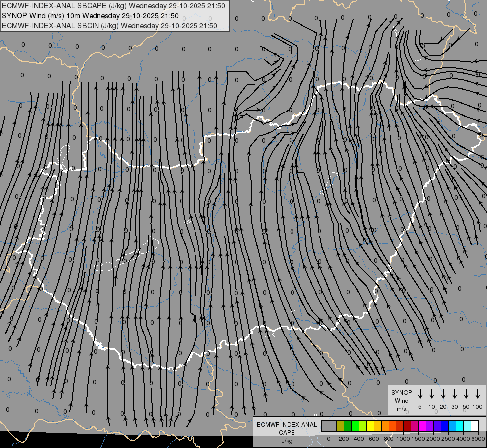Click the SYNOP Wind m/s legend label
Viewport: 487px width, 448px height.
[401, 400]
